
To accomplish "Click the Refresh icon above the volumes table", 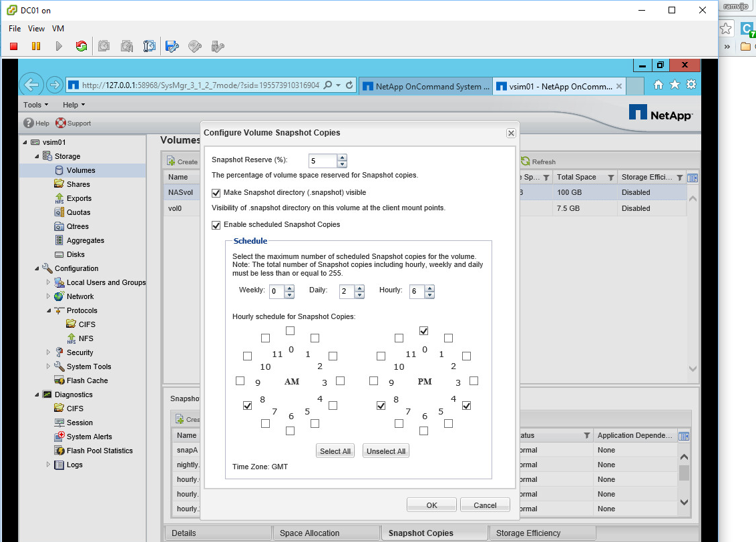I will coord(526,161).
